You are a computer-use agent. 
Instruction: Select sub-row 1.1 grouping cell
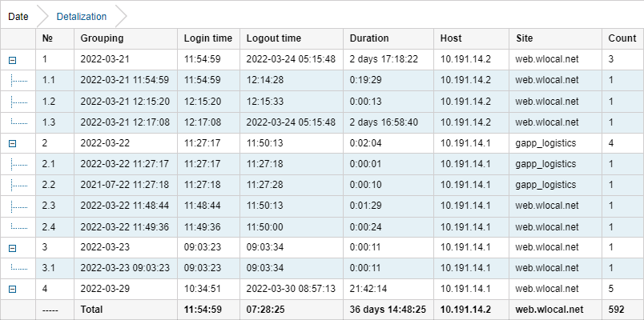(124, 80)
